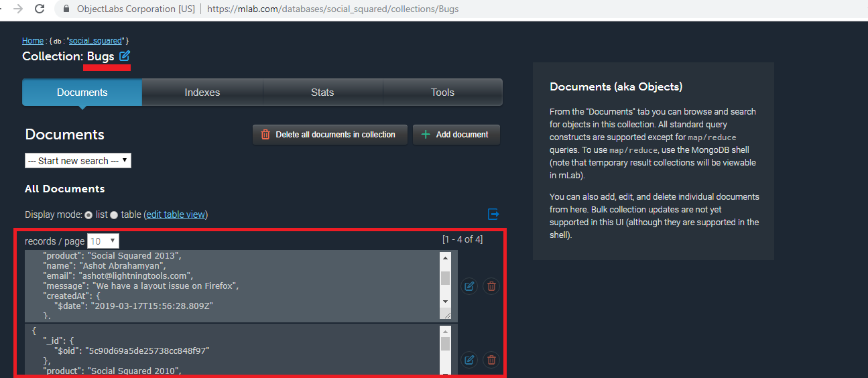
Task: Click Delete all documents in collection
Action: click(329, 135)
